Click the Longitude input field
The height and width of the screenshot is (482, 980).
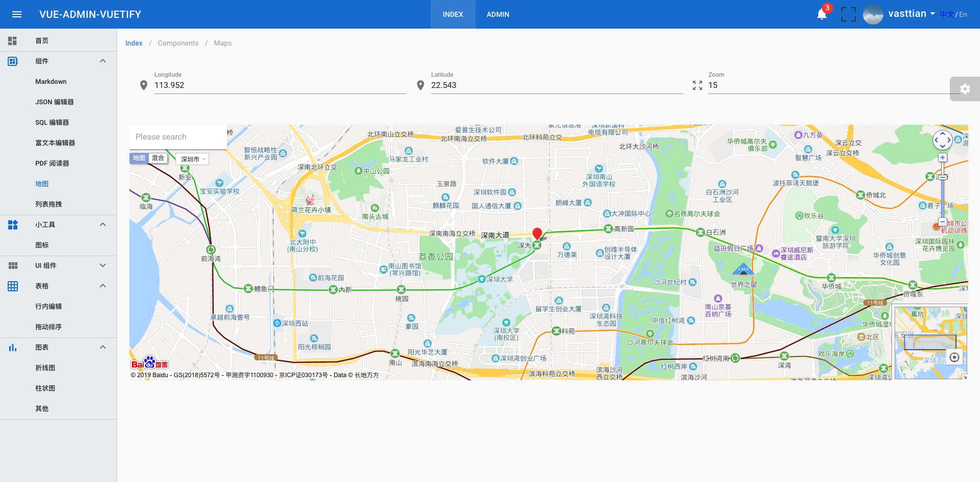pyautogui.click(x=280, y=85)
